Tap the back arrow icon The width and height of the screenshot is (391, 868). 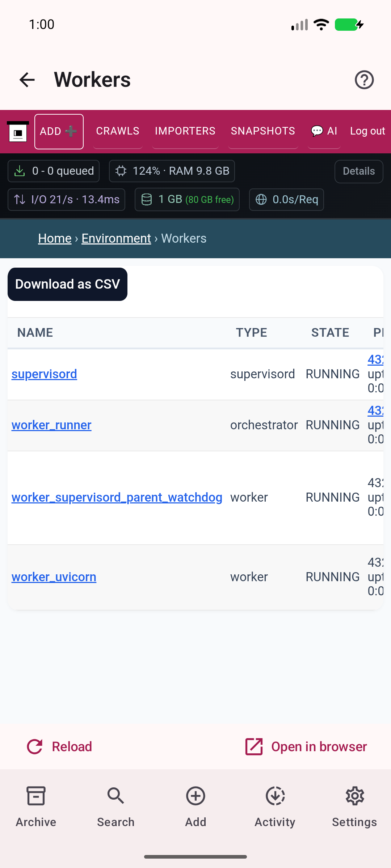27,80
